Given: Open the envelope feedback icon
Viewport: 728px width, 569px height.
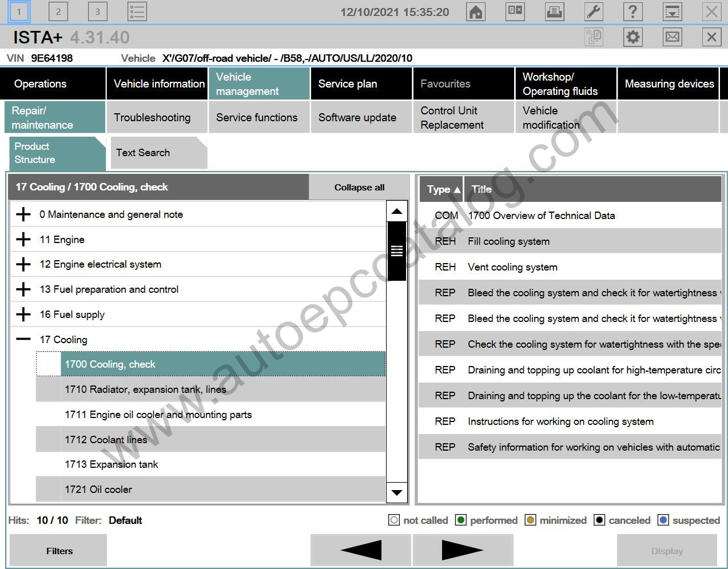Looking at the screenshot, I should click(673, 37).
